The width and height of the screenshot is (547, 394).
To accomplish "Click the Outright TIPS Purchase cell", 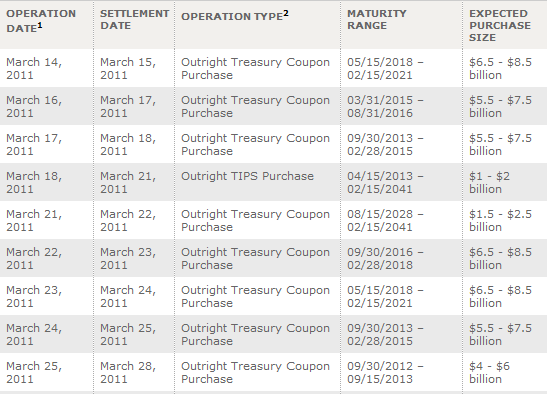I will pos(247,176).
